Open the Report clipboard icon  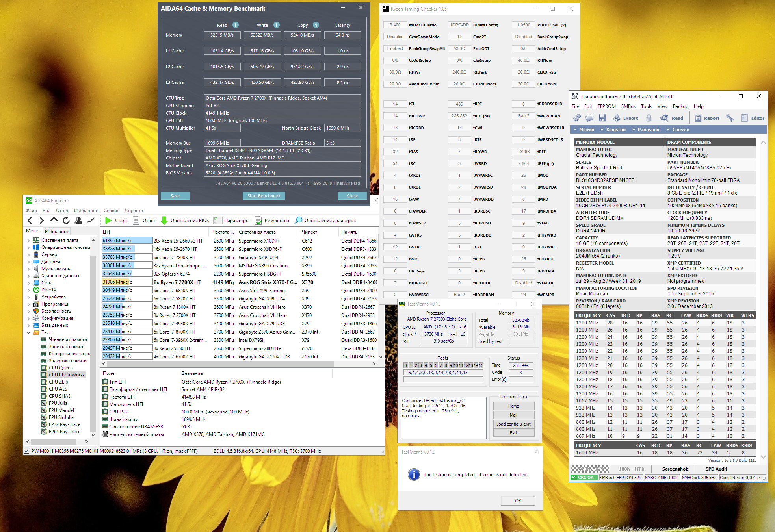(698, 118)
